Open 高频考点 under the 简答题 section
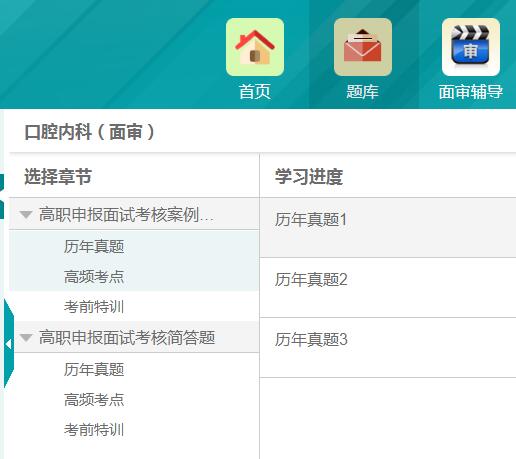Viewport: 516px width, 459px height. point(94,399)
